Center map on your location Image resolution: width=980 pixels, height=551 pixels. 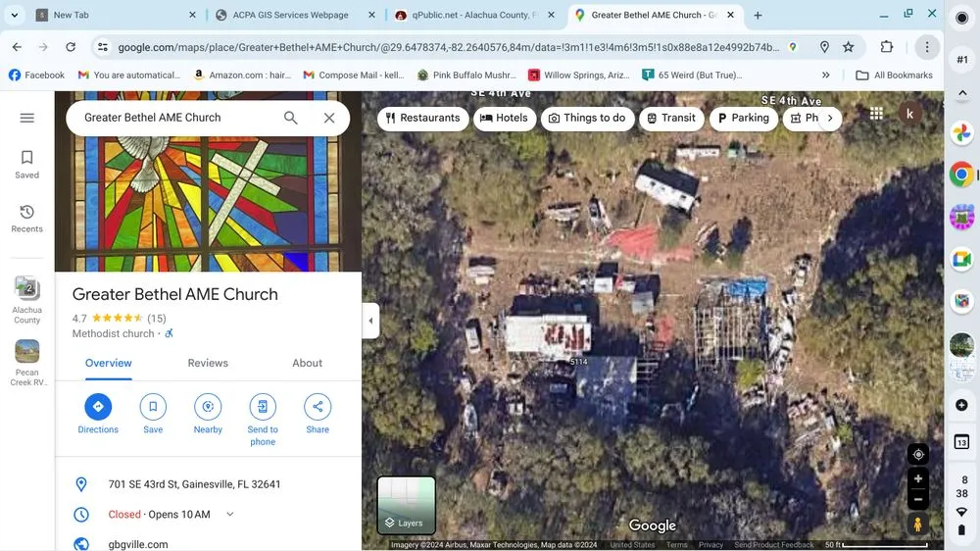(918, 454)
